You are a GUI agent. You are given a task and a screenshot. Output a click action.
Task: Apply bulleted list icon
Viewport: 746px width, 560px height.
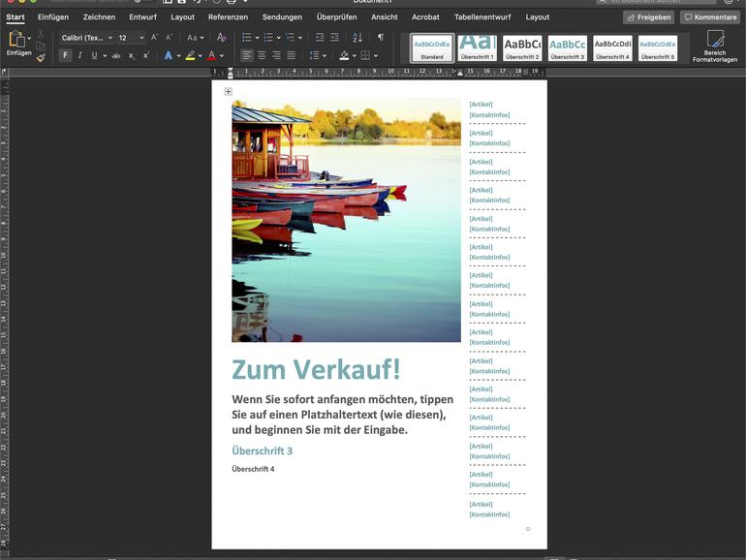(246, 37)
